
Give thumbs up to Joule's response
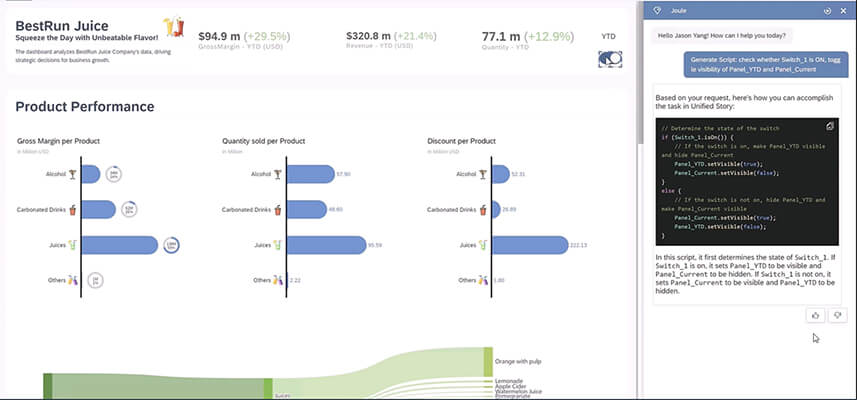pos(815,315)
